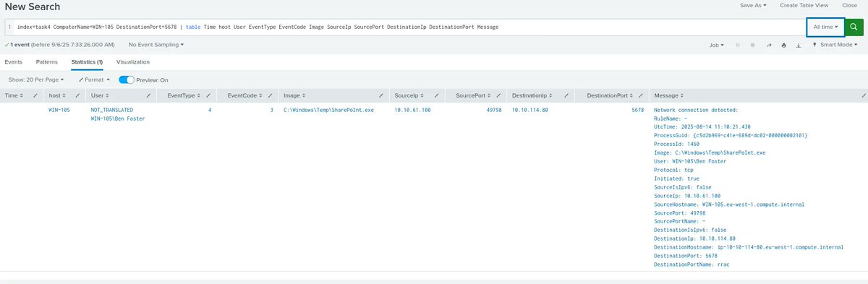Click the 10.10.61.100 SourceIp cell
Viewport: 868px width, 284px height.
(412, 110)
